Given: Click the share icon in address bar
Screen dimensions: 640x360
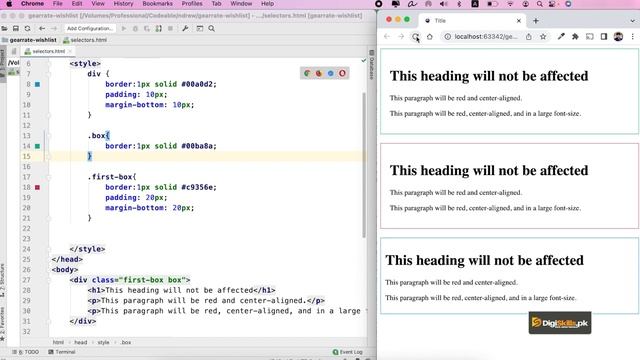Looking at the screenshot, I should tap(529, 37).
